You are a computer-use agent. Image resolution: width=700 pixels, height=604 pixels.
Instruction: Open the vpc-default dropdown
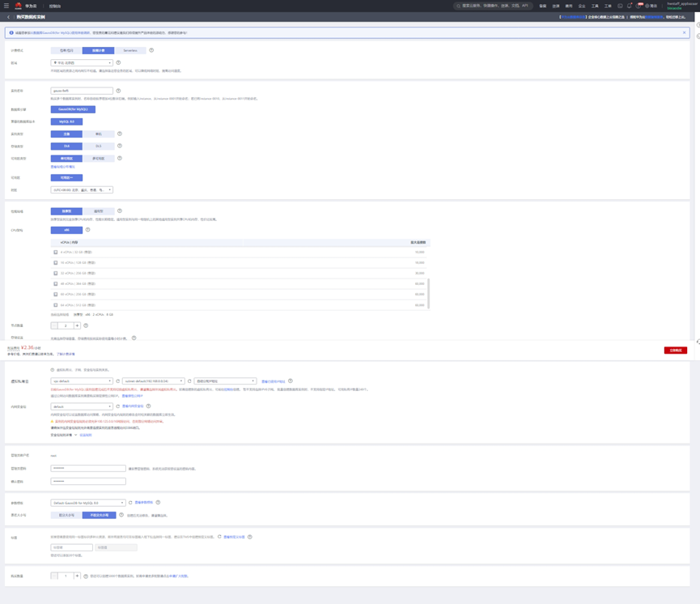(x=82, y=381)
